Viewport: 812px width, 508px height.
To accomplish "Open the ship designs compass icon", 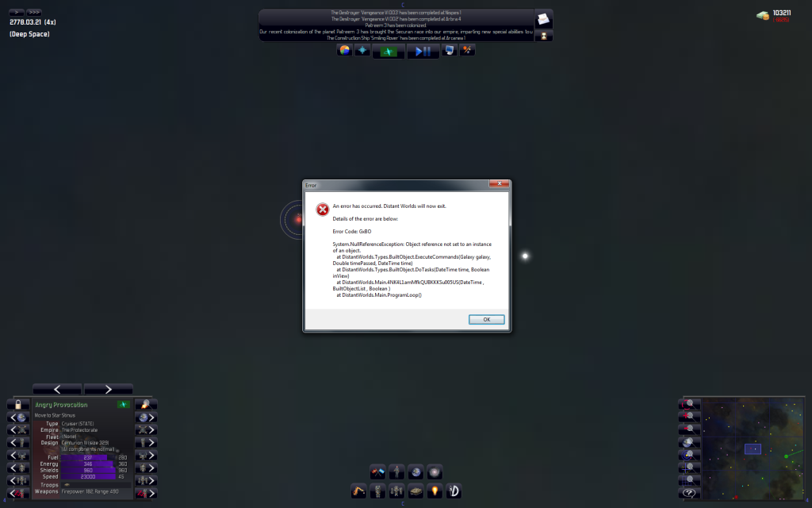I will 454,491.
